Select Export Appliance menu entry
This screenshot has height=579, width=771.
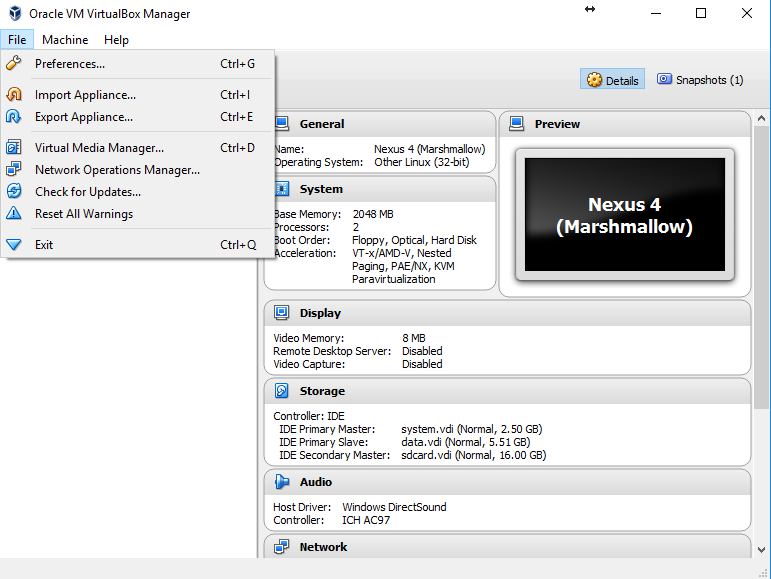point(138,117)
